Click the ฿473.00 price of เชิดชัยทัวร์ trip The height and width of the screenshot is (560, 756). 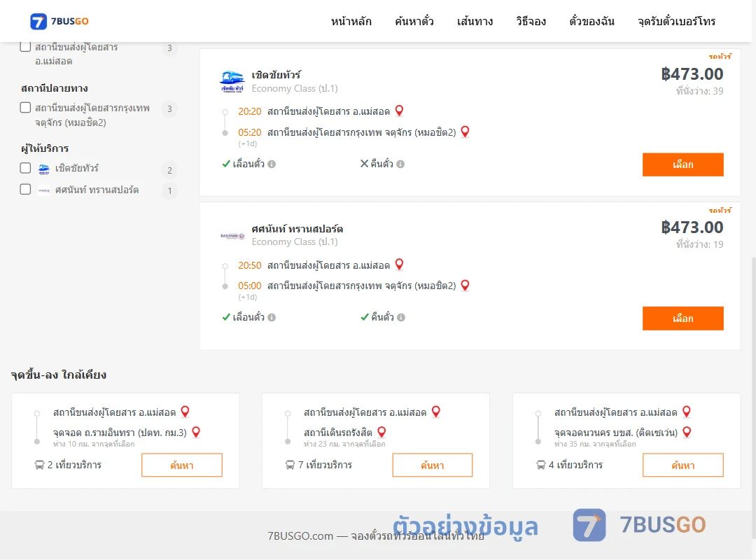[x=692, y=74]
